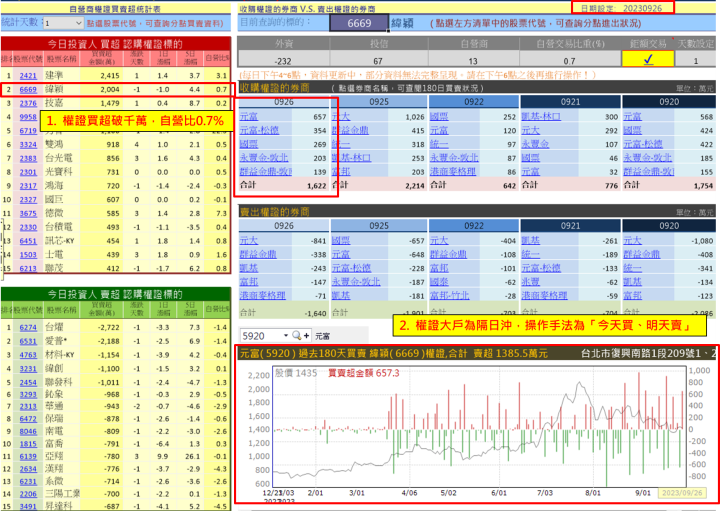
Task: Click the 2023/09/26 date label on chart
Action: click(681, 493)
